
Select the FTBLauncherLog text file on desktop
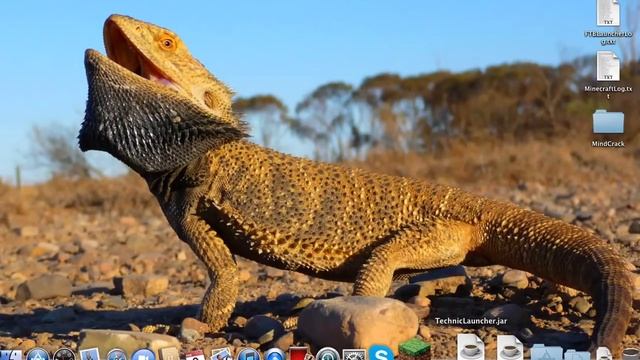coord(608,22)
